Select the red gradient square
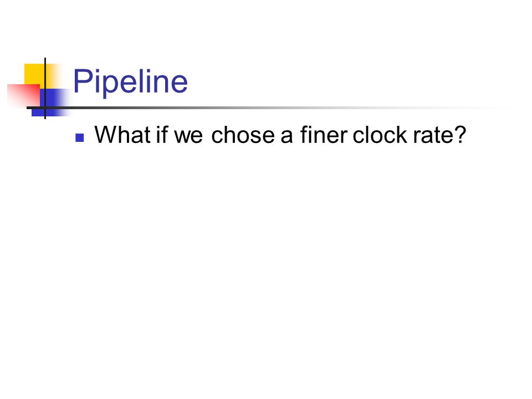The image size is (532, 399). coord(23,95)
